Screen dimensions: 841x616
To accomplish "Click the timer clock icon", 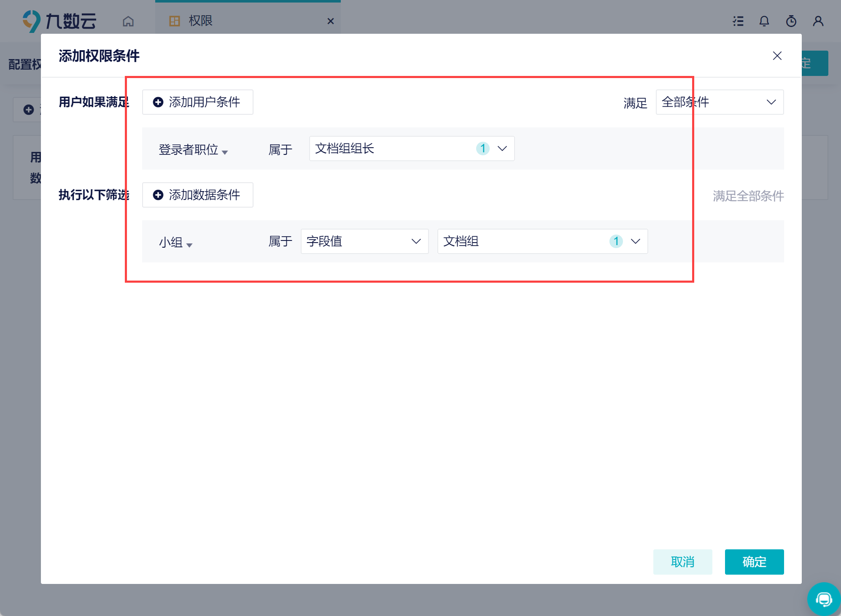I will [791, 21].
